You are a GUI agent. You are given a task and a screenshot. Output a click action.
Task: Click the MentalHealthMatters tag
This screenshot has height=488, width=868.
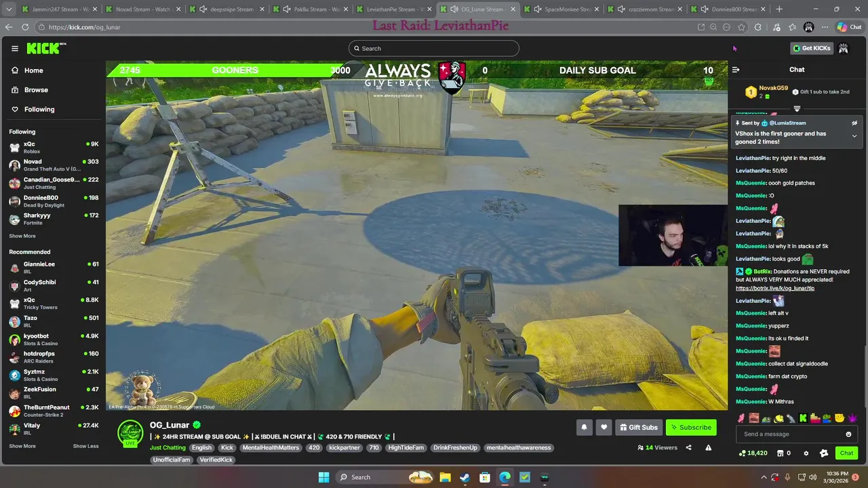point(271,448)
